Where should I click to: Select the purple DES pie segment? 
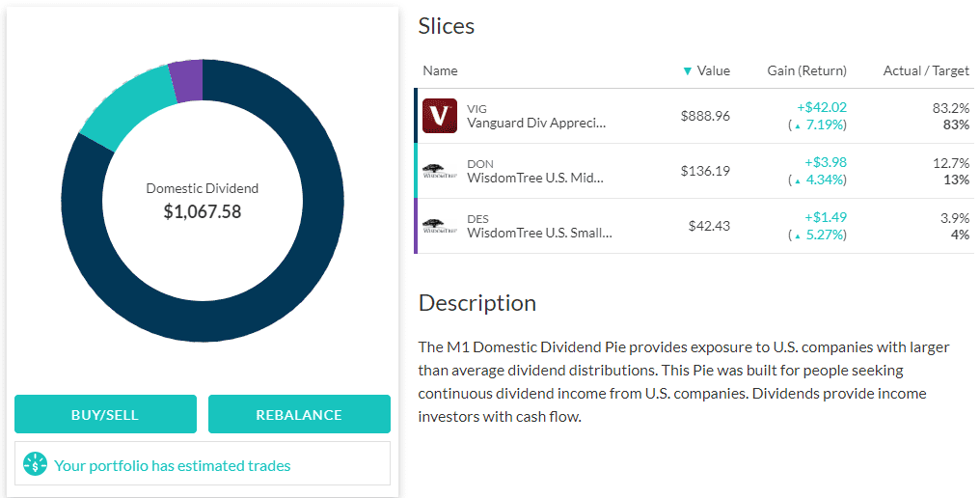187,80
